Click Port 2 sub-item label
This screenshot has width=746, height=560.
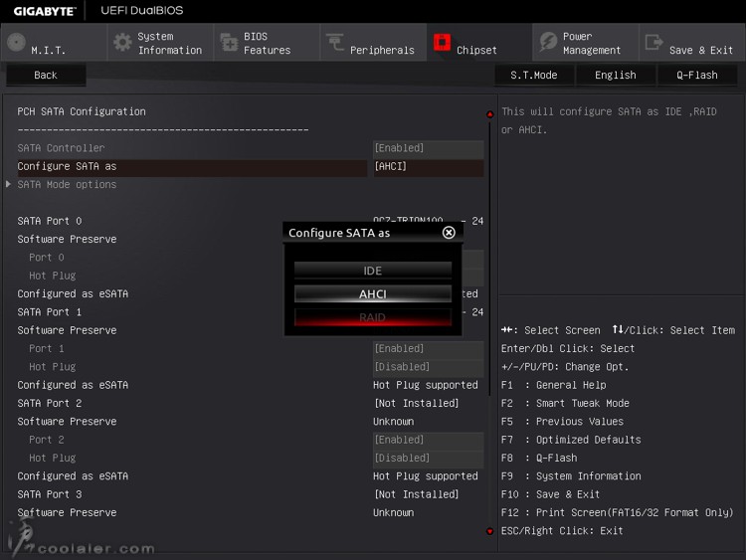tap(47, 440)
